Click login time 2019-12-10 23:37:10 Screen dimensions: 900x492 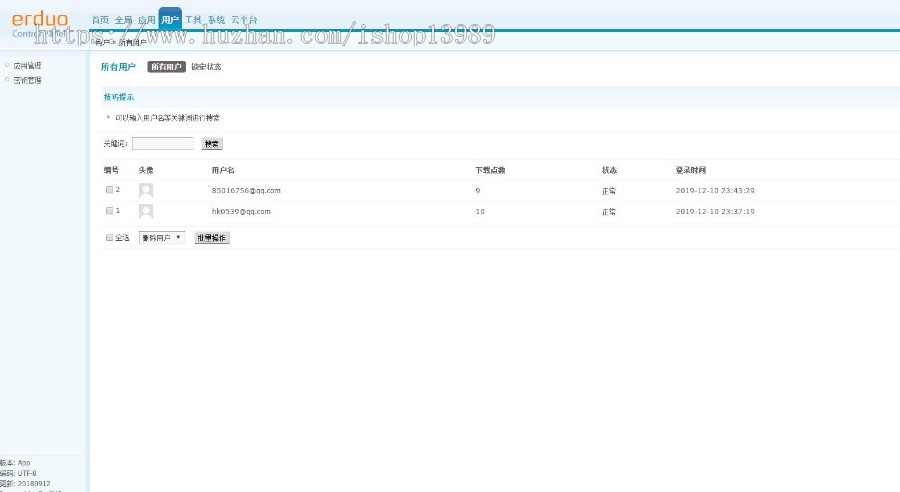click(715, 211)
